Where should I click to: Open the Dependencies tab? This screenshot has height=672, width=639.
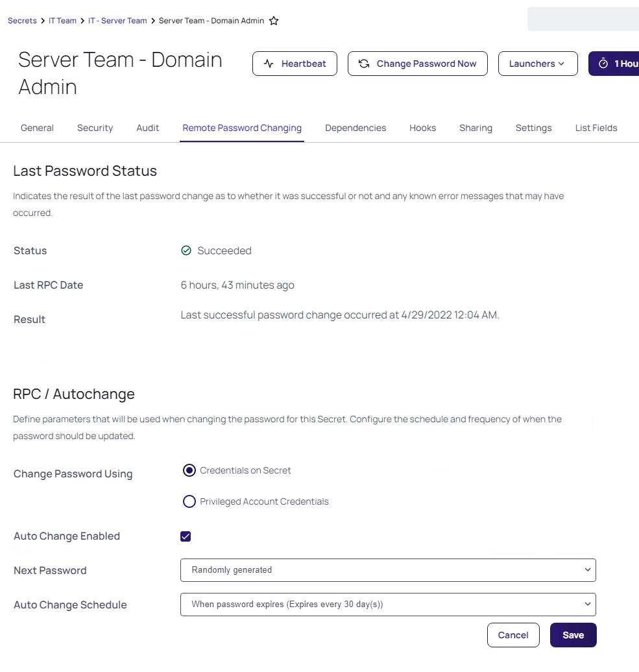point(356,128)
